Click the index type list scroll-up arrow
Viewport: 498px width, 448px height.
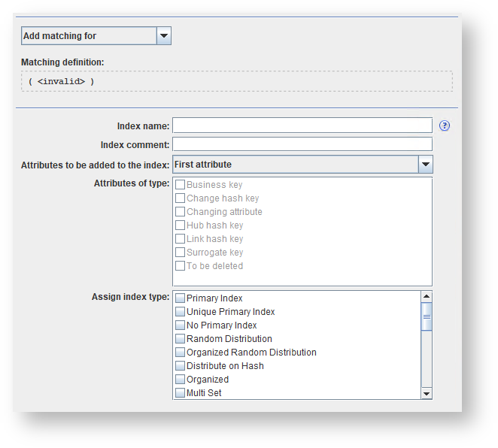(x=427, y=297)
